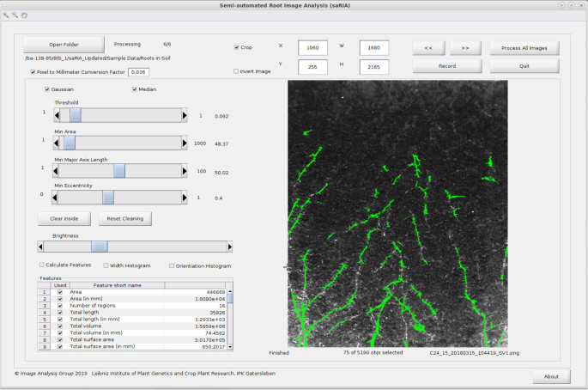Click the Total surface area value 5.0170e+05

pyautogui.click(x=210, y=339)
